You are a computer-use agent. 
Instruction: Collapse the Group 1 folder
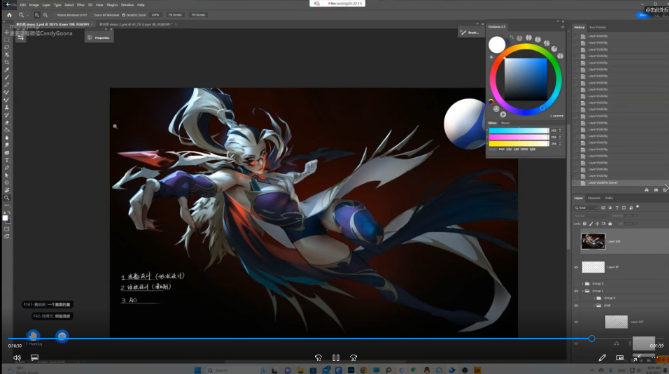click(x=582, y=291)
